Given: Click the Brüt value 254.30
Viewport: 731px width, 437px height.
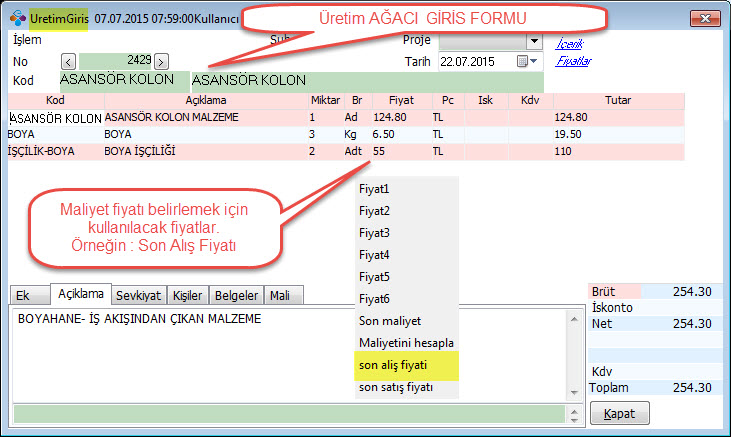Looking at the screenshot, I should pyautogui.click(x=692, y=291).
